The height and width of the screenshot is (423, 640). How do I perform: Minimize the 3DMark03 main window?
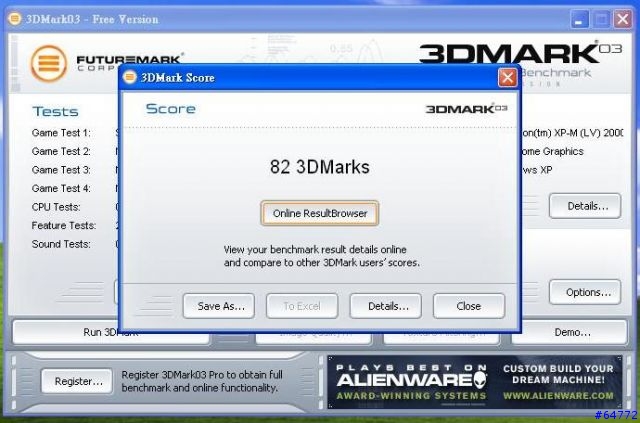579,19
